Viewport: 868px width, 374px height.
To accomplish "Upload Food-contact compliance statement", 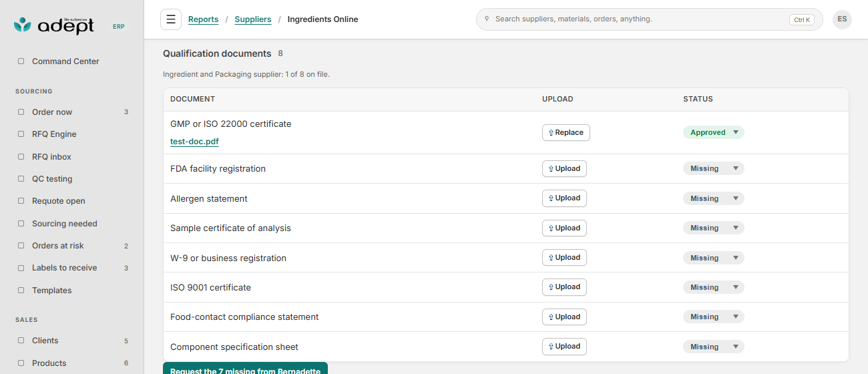I will 564,317.
